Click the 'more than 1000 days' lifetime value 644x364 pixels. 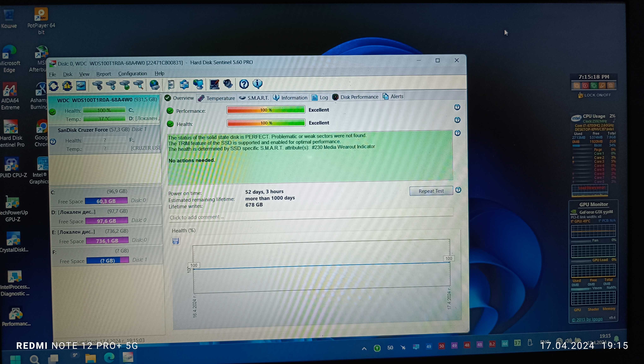tap(270, 198)
